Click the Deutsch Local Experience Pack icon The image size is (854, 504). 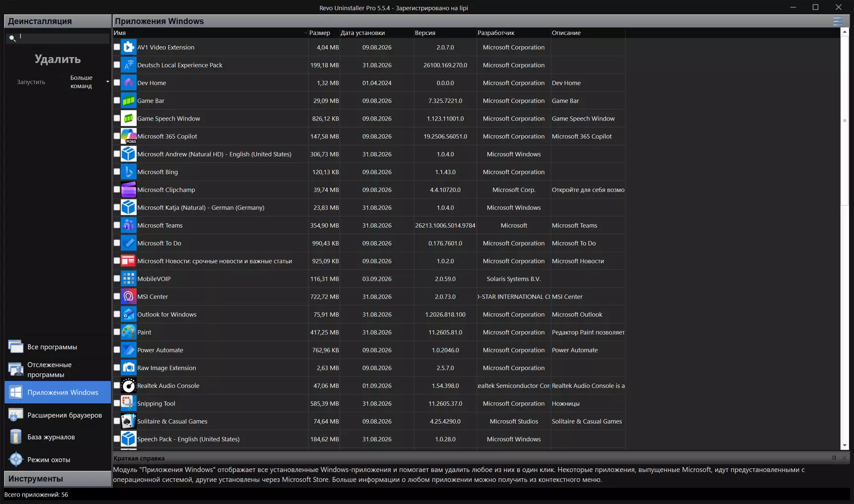click(x=129, y=65)
